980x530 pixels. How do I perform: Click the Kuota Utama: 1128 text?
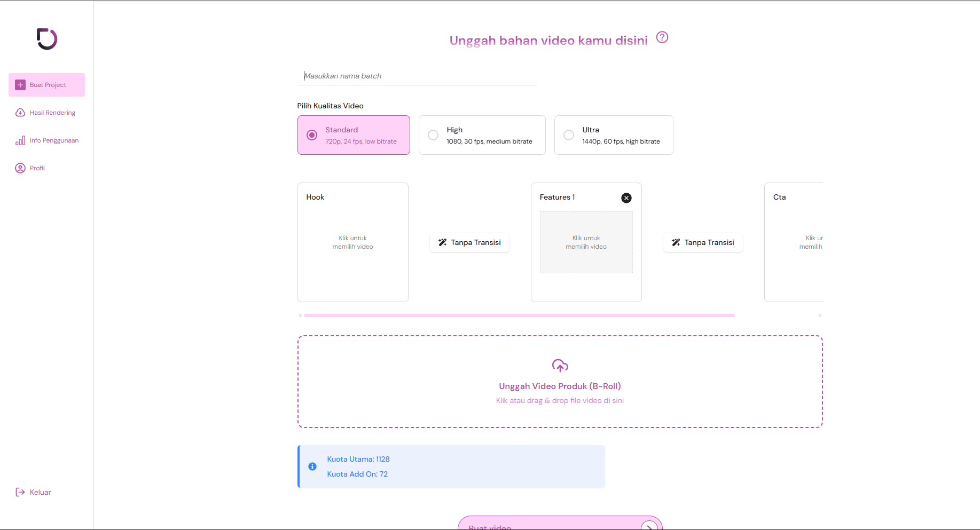358,459
